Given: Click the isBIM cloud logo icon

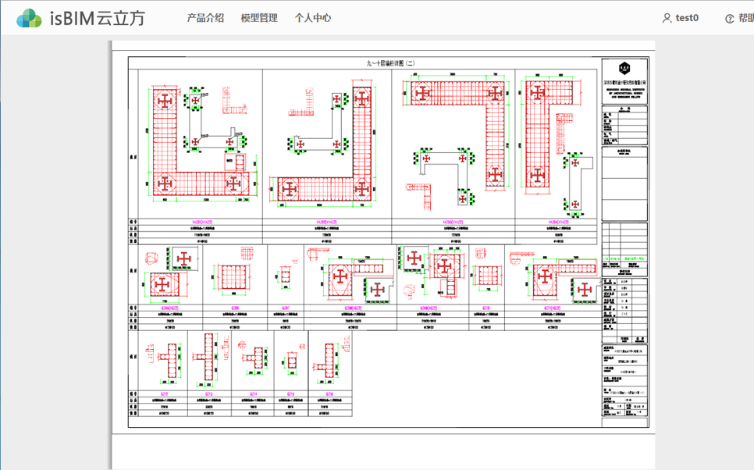Looking at the screenshot, I should point(29,17).
